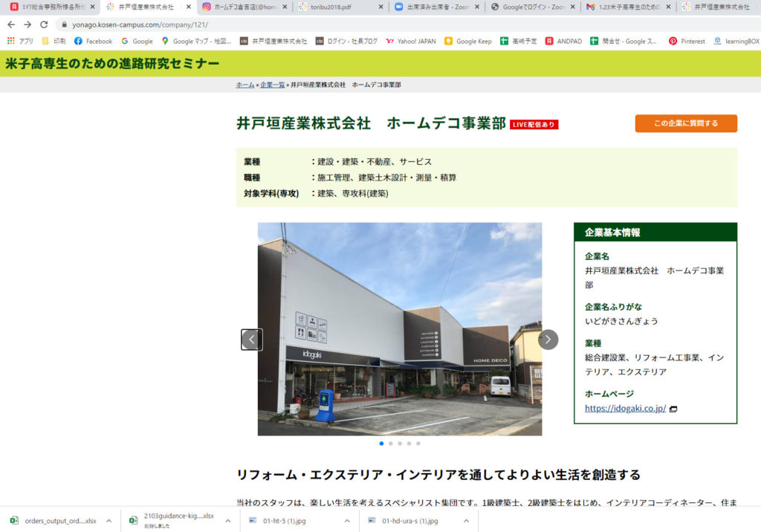Click the いどがきさんぎょう furigana text
This screenshot has height=532, width=761.
(x=621, y=321)
